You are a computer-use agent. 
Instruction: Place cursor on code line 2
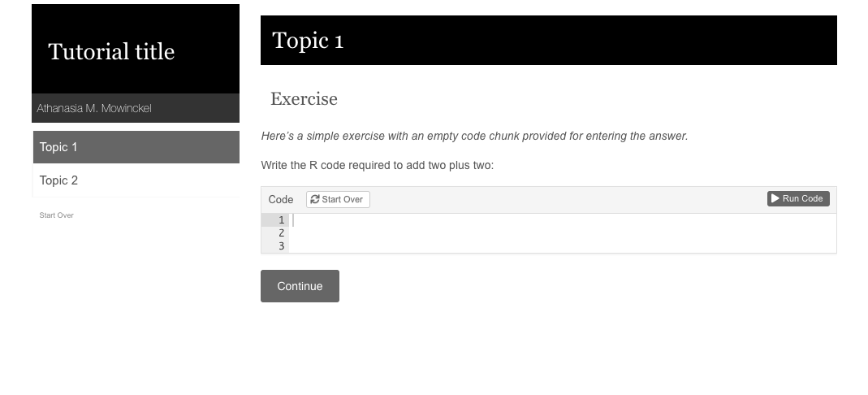click(x=563, y=232)
